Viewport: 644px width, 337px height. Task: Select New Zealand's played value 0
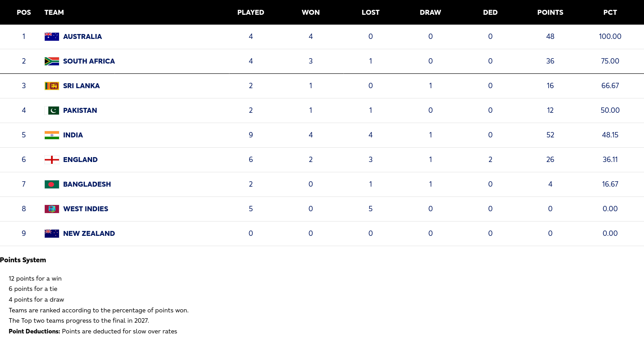pyautogui.click(x=251, y=234)
